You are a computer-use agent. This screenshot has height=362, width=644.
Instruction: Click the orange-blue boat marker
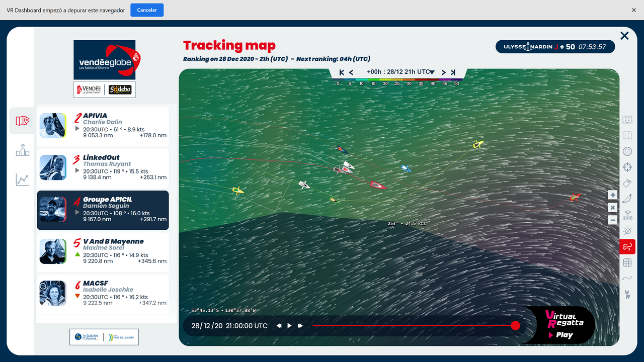tap(342, 149)
